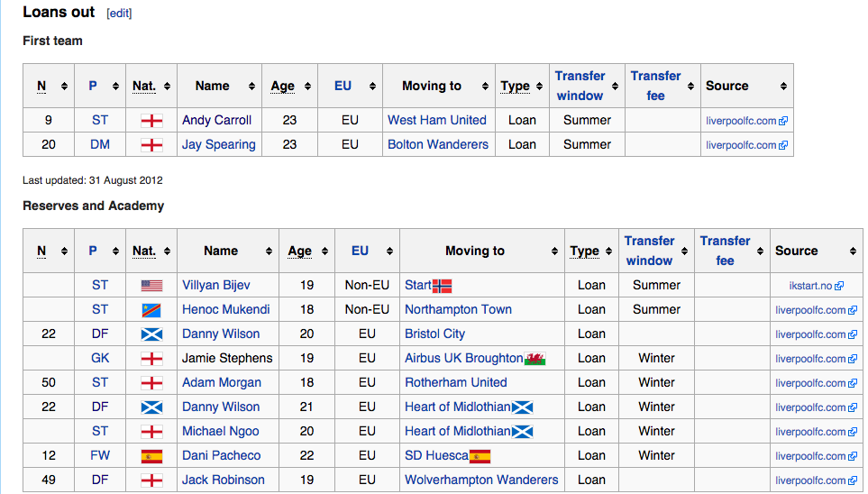This screenshot has height=494, width=868.
Task: Sort Reserves table by N column arrows
Action: pyautogui.click(x=64, y=251)
